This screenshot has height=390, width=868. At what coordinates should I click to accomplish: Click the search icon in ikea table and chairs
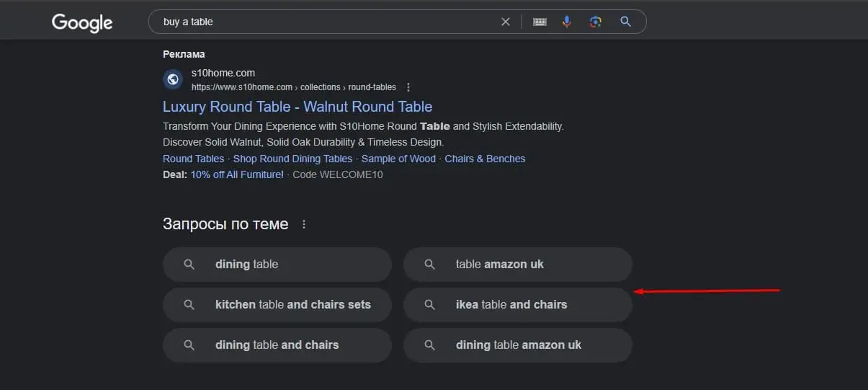[429, 305]
